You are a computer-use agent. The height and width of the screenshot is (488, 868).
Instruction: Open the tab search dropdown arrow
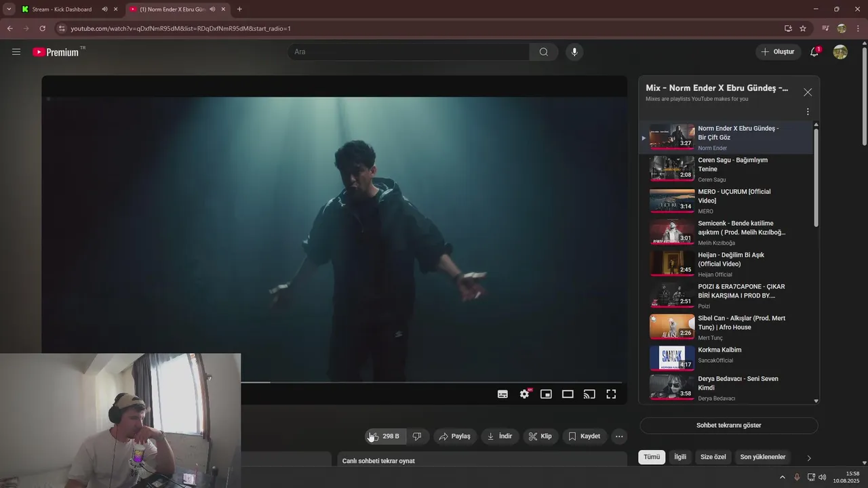coord(9,9)
